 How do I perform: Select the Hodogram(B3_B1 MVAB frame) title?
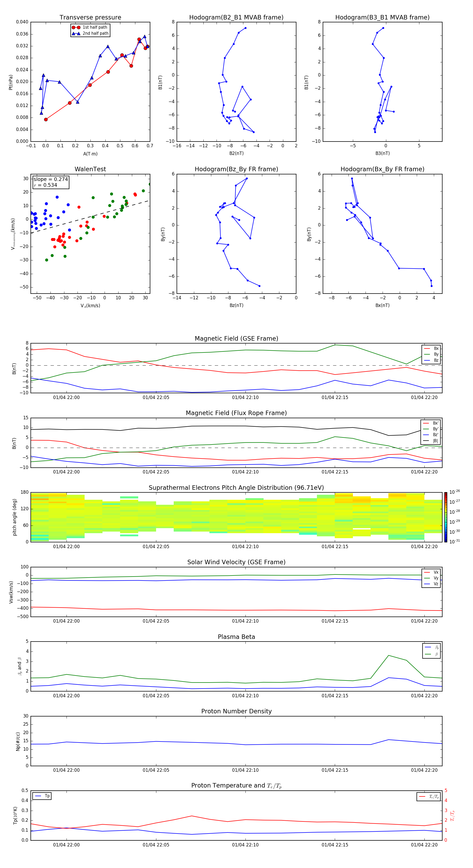(382, 18)
